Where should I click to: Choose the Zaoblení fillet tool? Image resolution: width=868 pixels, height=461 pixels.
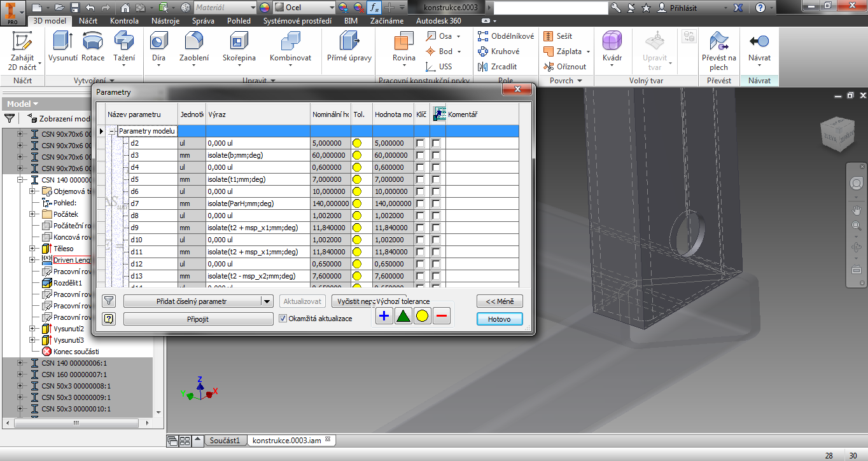coord(194,47)
